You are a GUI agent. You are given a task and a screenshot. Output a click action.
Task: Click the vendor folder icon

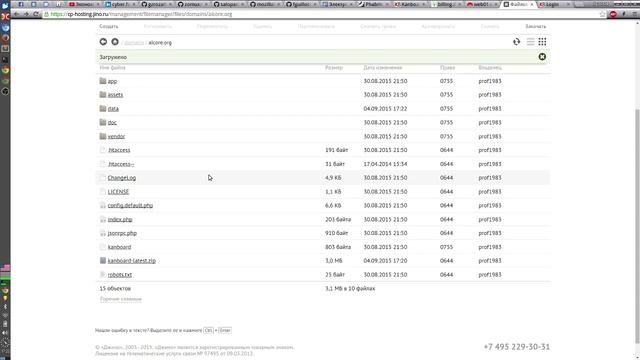[x=103, y=136]
